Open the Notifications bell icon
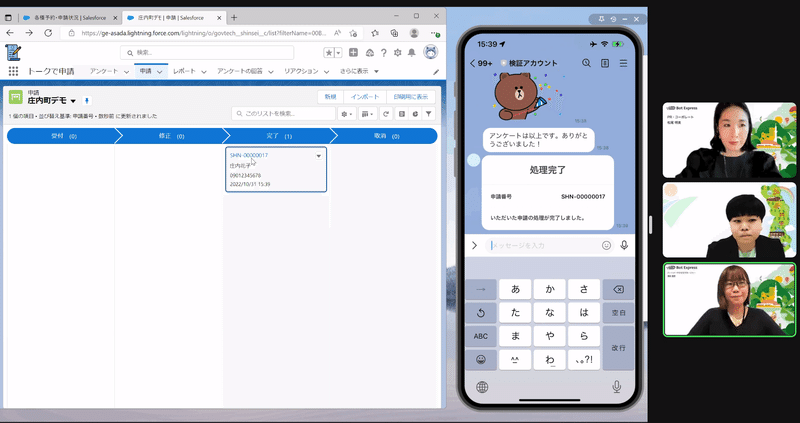 [412, 53]
